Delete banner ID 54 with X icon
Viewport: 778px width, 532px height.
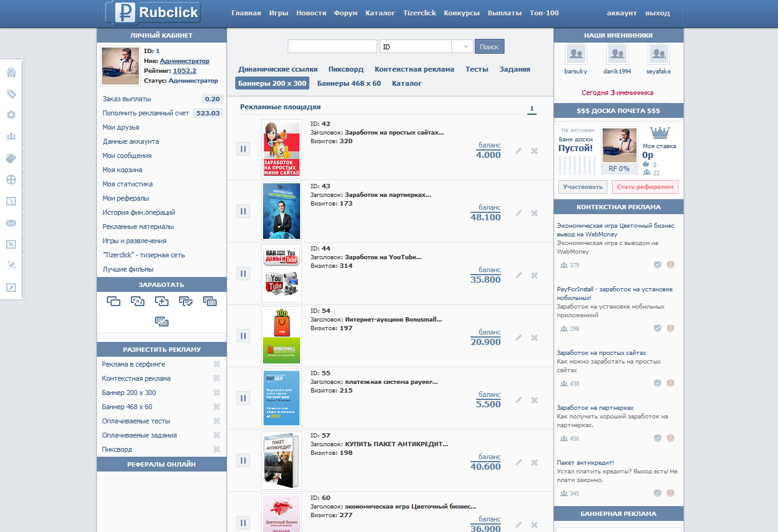(x=535, y=338)
